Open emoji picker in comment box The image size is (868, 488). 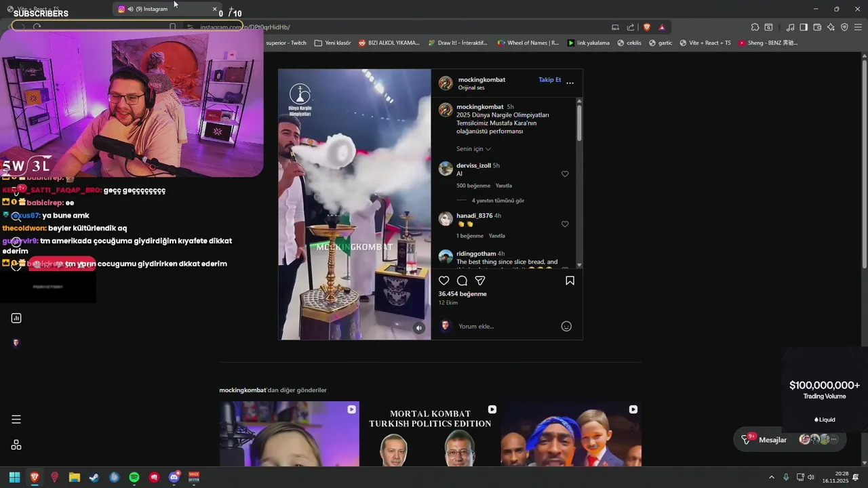click(566, 326)
